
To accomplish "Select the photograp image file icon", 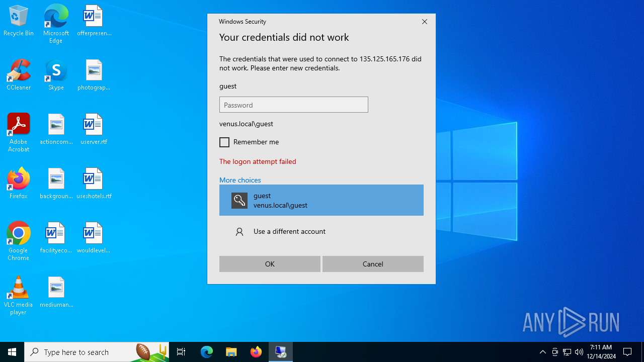I will (x=94, y=75).
